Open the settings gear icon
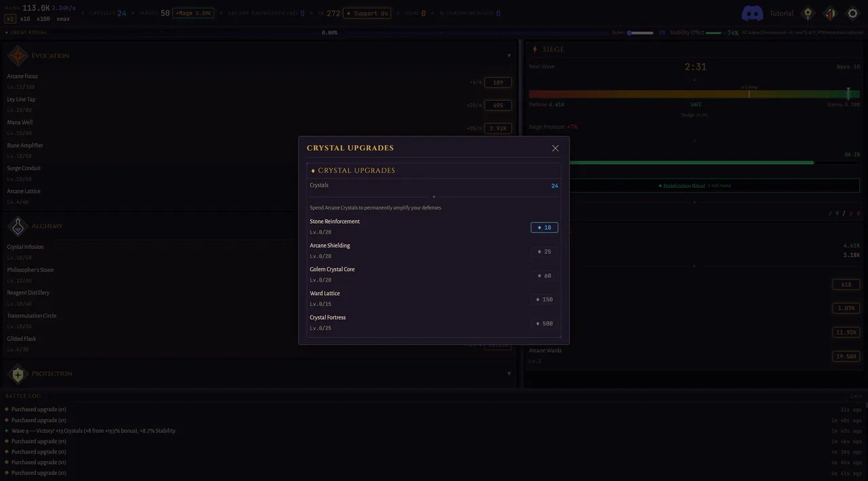868x481 pixels. (852, 13)
